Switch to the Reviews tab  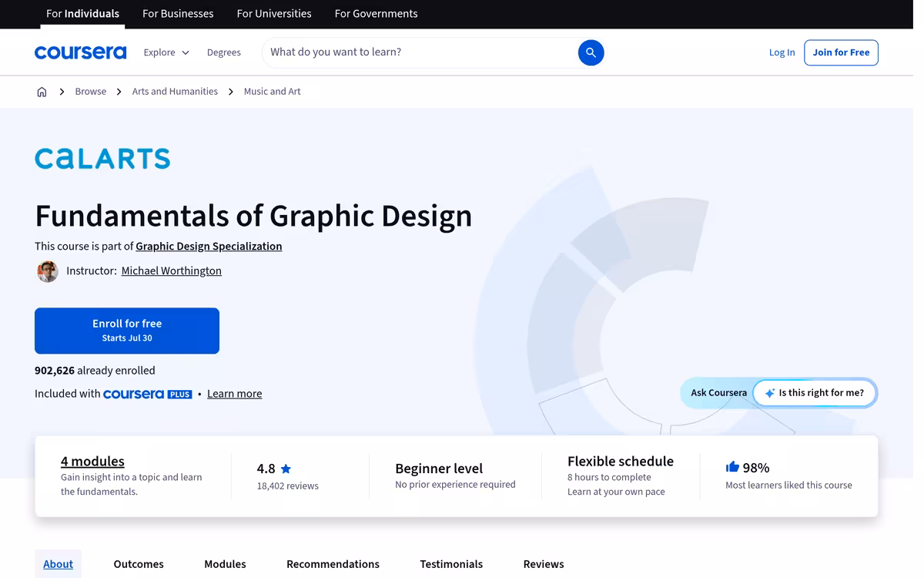click(544, 564)
